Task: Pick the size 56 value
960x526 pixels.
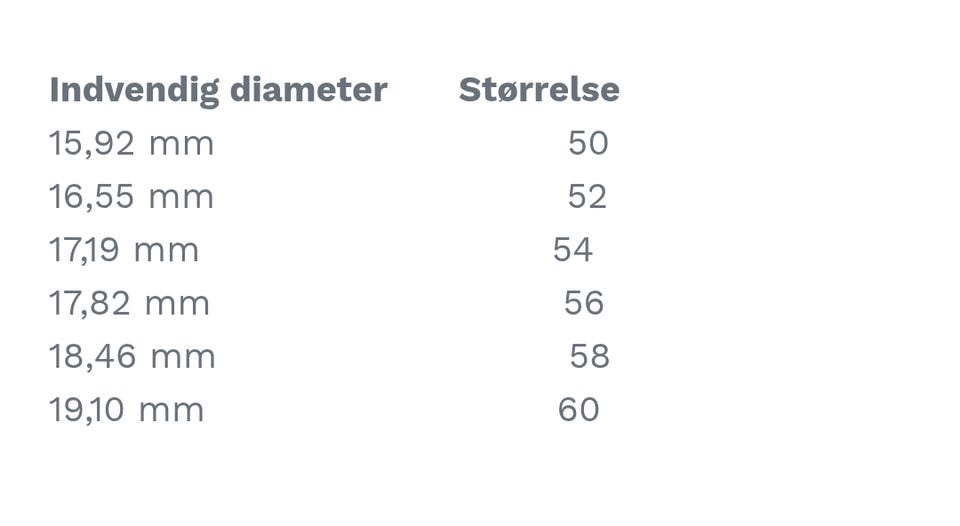Action: (583, 302)
